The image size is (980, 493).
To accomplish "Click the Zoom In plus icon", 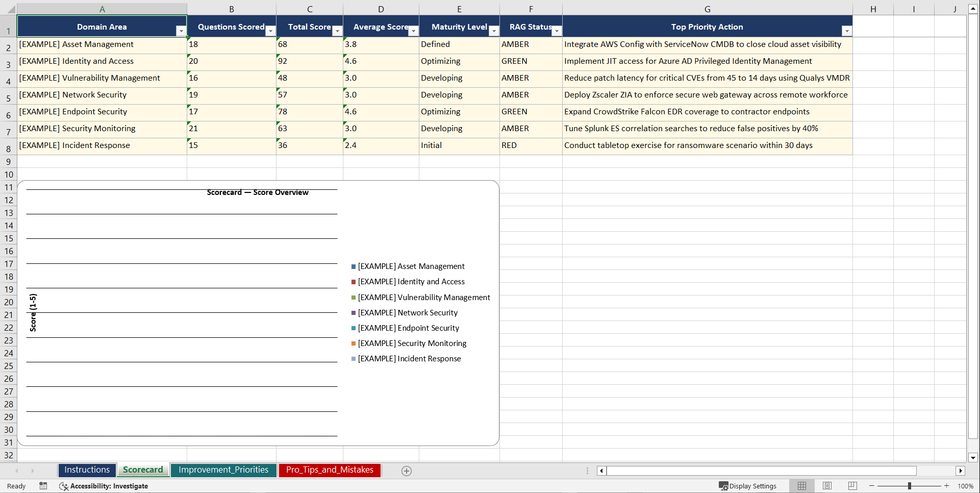I will point(946,486).
